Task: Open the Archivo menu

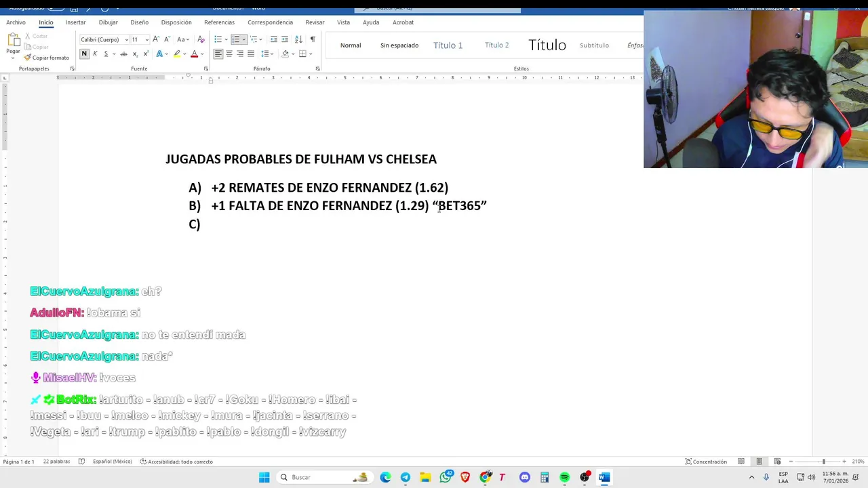Action: [x=16, y=22]
